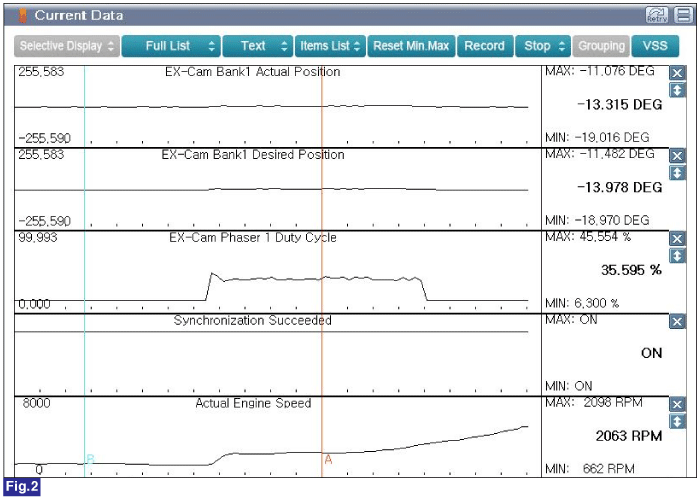Click the EX-Cam Phaser 1 Duty Cycle title

click(253, 238)
